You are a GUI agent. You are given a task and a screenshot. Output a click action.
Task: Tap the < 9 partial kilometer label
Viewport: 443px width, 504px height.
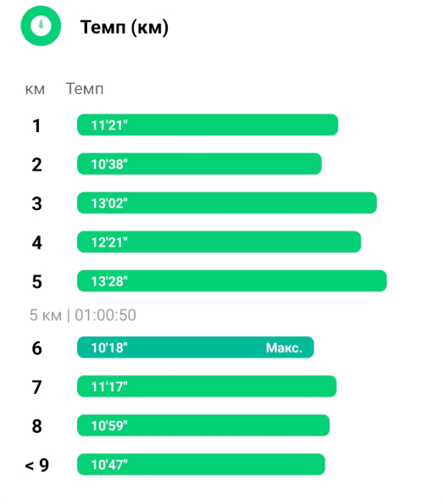click(37, 465)
